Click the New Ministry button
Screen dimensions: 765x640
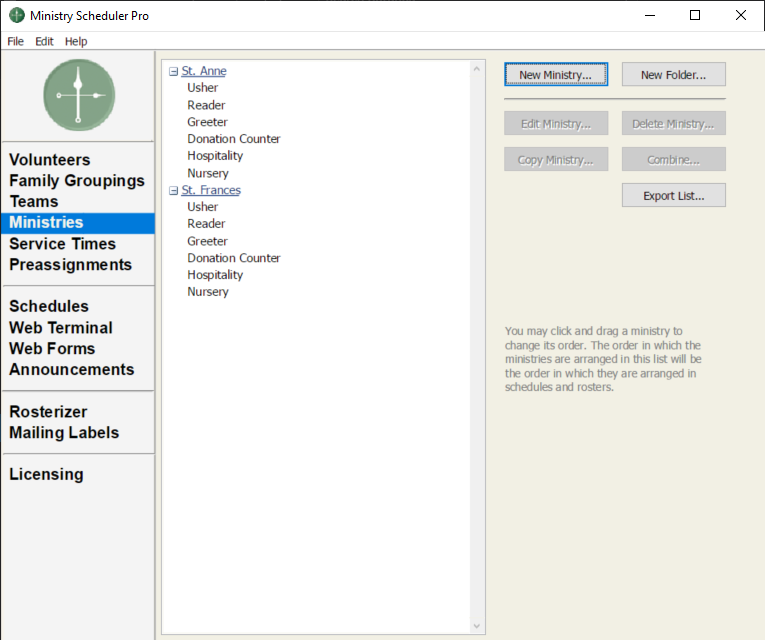tap(555, 75)
